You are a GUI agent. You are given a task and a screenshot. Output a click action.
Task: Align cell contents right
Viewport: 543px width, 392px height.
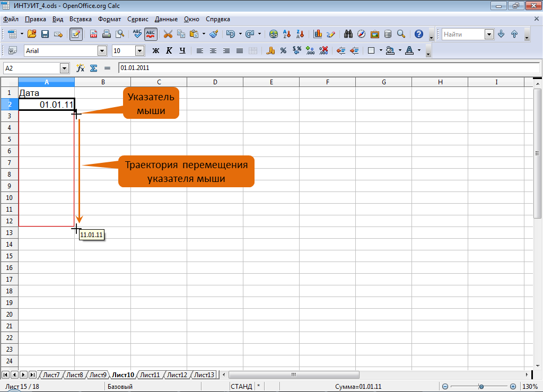point(226,50)
